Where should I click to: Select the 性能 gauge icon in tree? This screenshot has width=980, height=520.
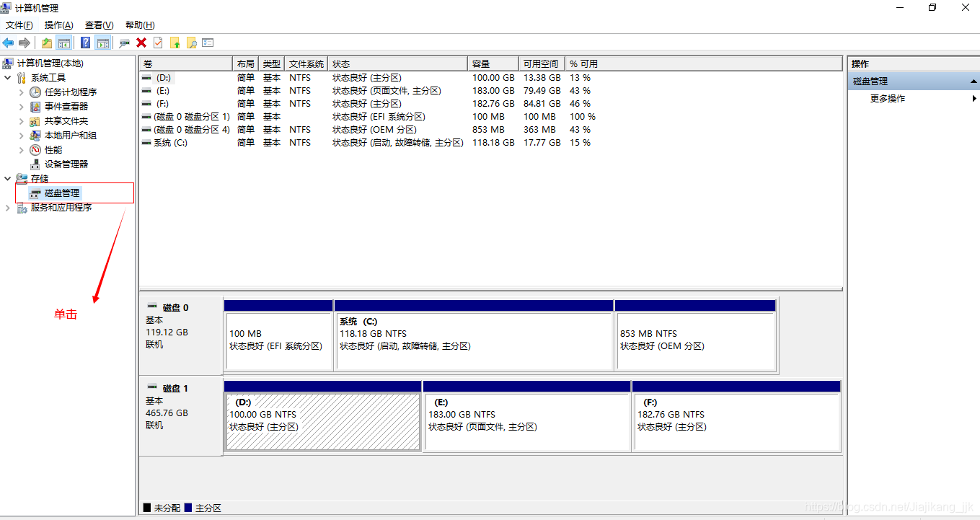(x=35, y=150)
